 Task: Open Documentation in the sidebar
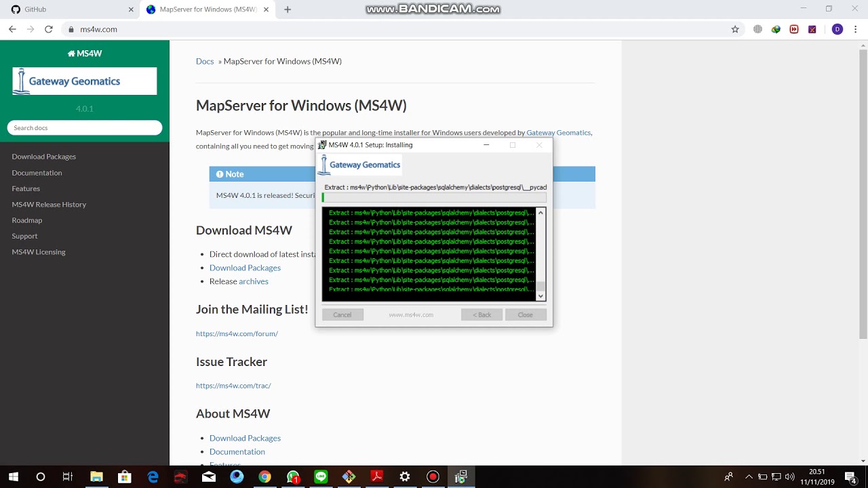pos(37,173)
